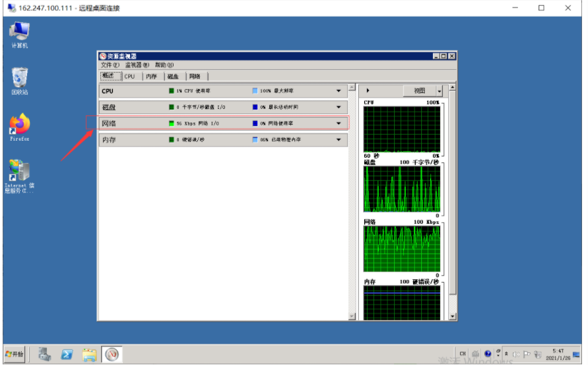Open the Internet 信息服务 desktop shortcut
The width and height of the screenshot is (588, 365).
click(x=20, y=173)
